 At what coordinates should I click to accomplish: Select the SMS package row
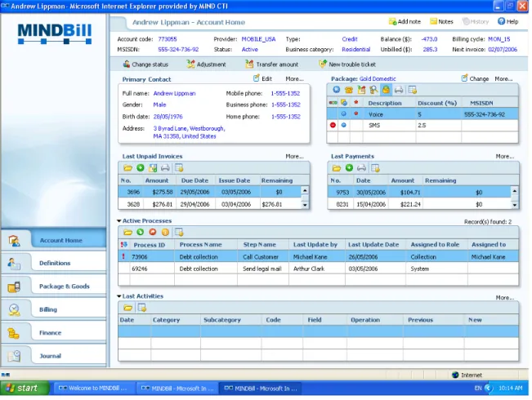pos(422,125)
